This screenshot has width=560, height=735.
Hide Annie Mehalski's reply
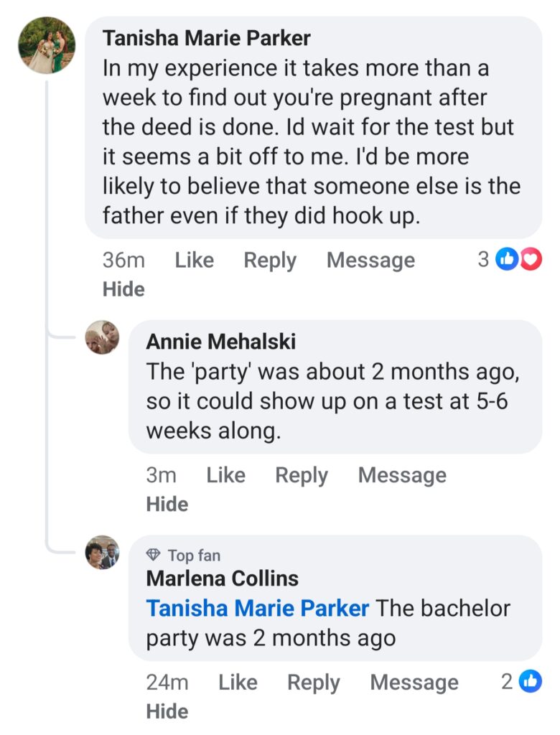(167, 505)
